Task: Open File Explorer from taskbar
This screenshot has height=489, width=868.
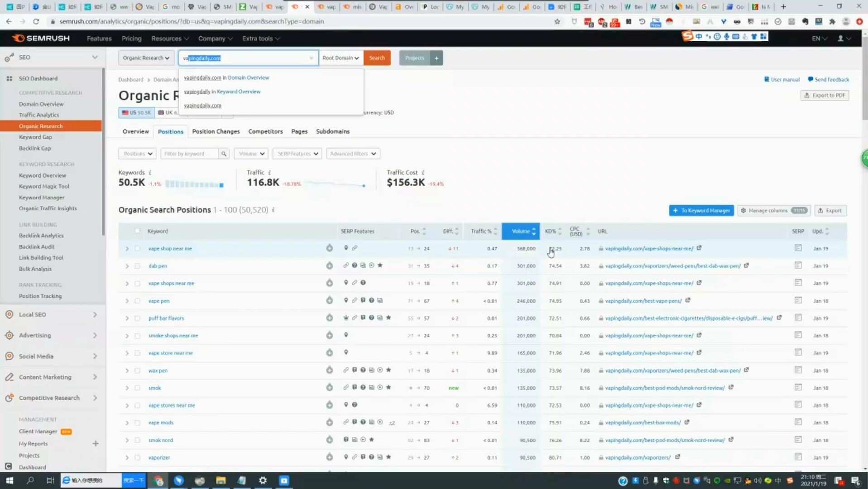Action: tap(221, 480)
